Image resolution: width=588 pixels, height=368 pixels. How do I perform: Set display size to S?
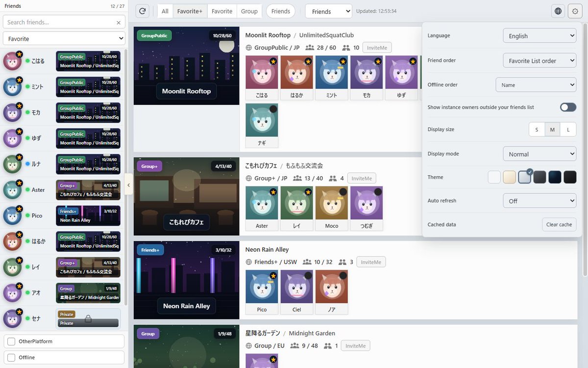pyautogui.click(x=537, y=130)
